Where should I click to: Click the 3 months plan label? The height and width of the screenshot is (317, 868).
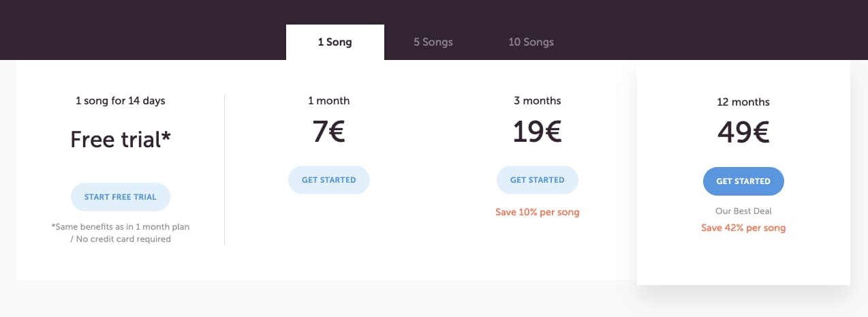[538, 101]
